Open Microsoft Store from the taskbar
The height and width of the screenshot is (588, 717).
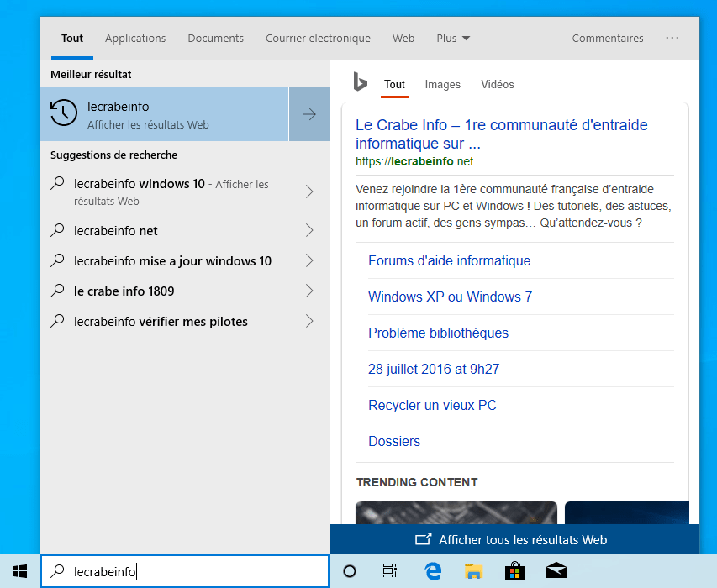click(x=514, y=571)
